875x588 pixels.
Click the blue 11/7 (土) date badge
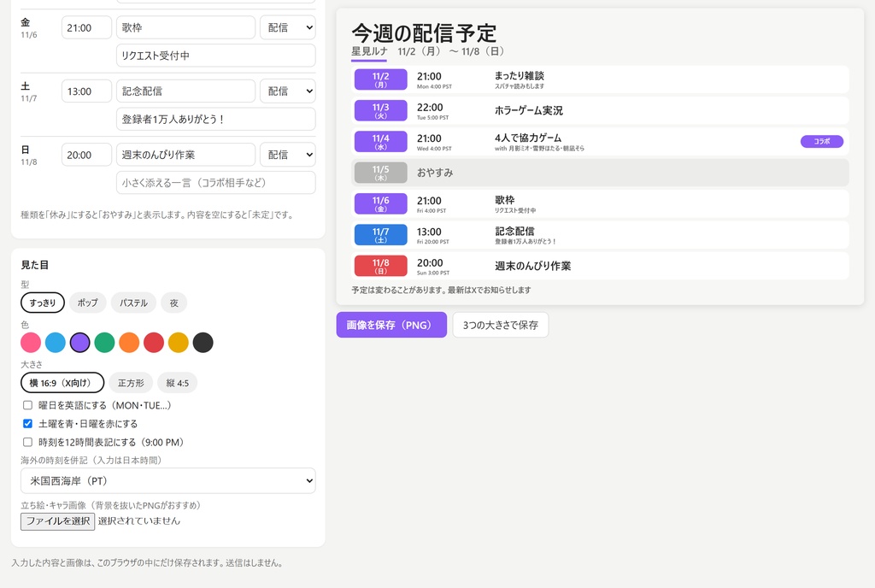380,235
